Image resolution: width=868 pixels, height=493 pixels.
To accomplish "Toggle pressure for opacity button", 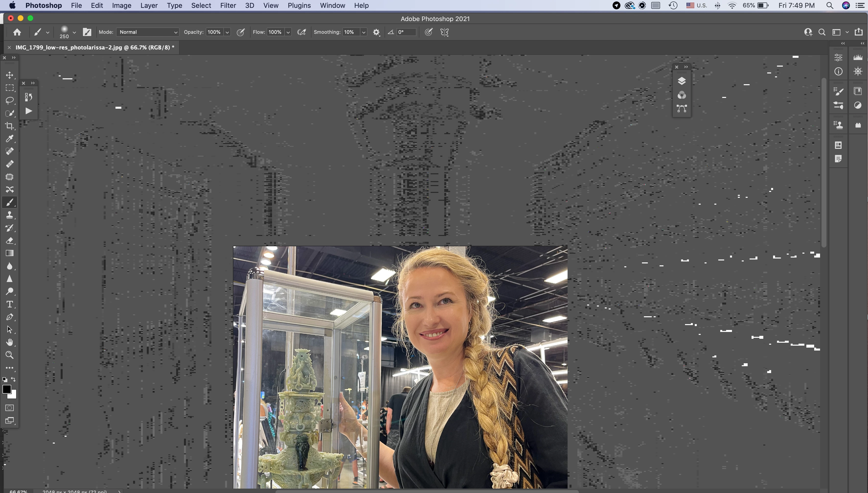I will (x=240, y=32).
